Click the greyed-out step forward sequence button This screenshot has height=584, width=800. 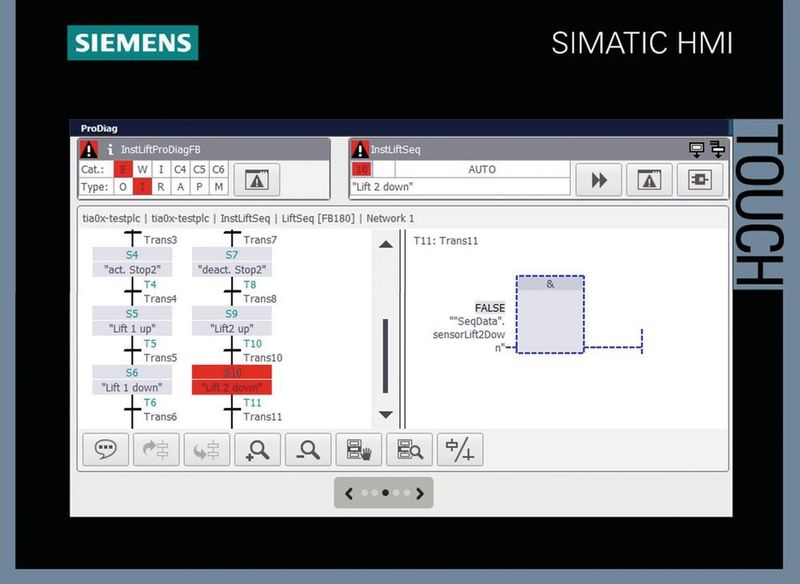pos(156,449)
